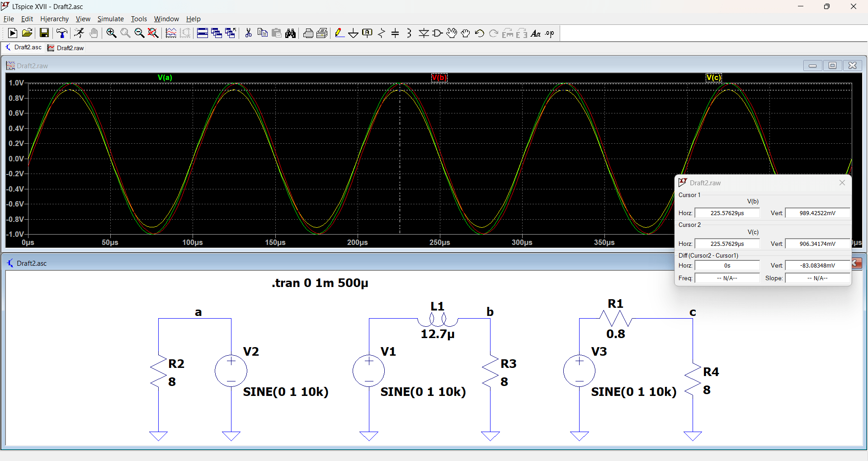Select the Place Text Aa tool
Viewport: 868px width, 461px height.
tap(536, 33)
